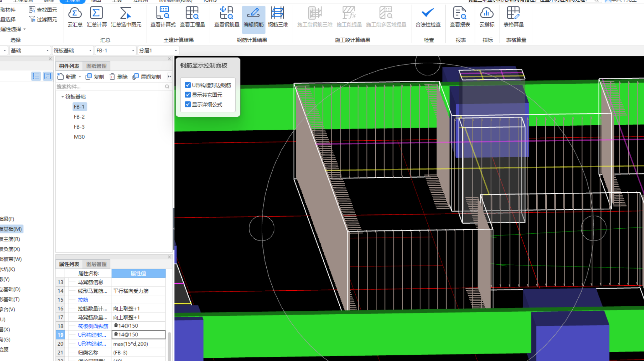This screenshot has height=361, width=644.
Task: Open 钢筋三维 view
Action: [x=278, y=17]
